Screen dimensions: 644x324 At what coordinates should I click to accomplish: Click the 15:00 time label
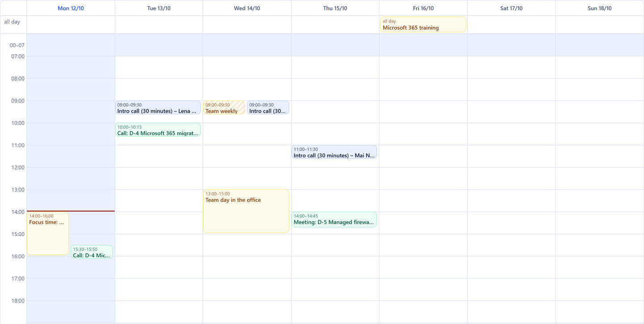pyautogui.click(x=18, y=234)
